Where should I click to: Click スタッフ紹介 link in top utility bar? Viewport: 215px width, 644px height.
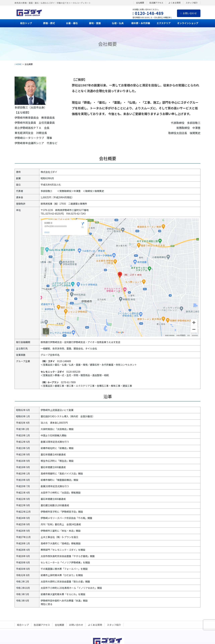(192, 3)
